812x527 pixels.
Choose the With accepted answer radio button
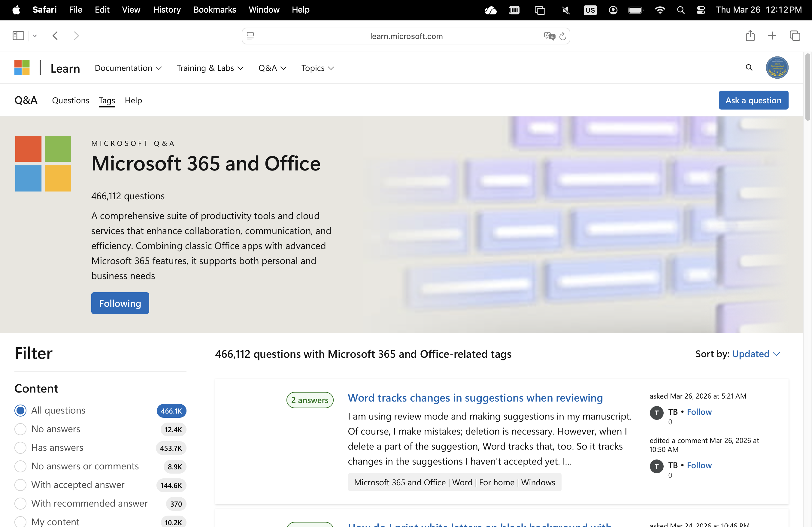coord(20,485)
